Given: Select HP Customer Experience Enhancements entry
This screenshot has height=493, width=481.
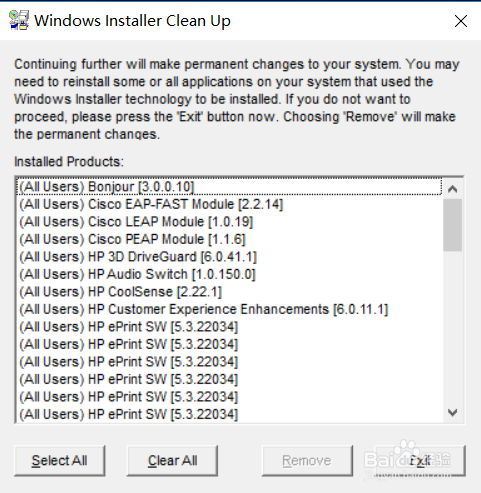Looking at the screenshot, I should point(229,309).
